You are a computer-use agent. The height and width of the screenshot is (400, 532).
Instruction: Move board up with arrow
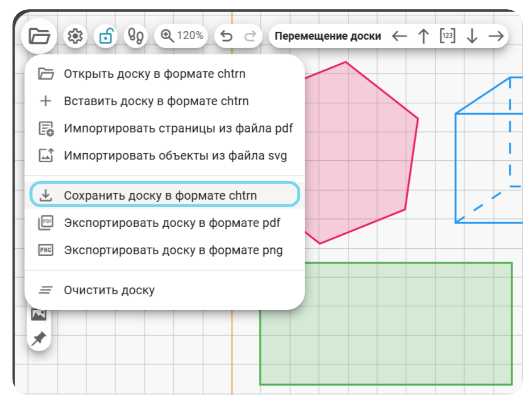(424, 36)
